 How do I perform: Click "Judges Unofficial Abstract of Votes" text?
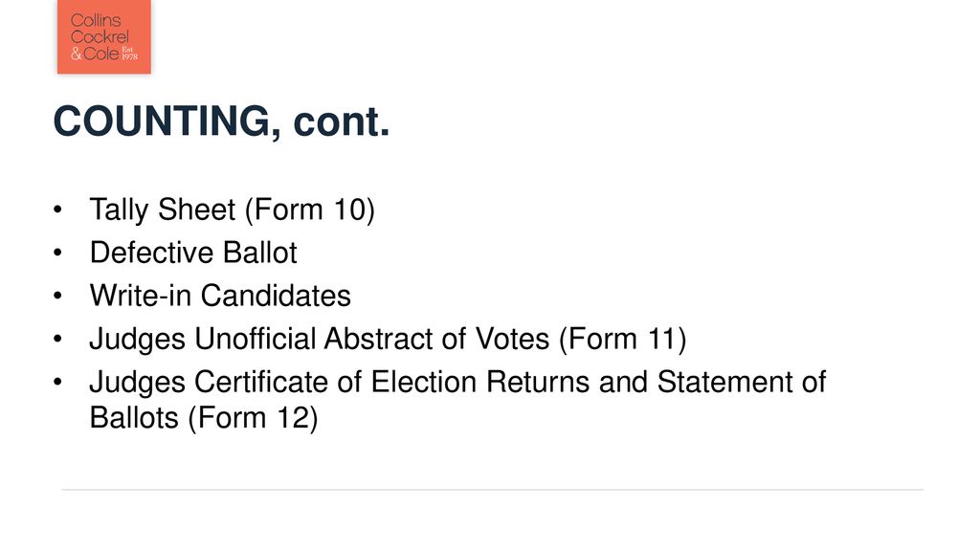point(320,340)
